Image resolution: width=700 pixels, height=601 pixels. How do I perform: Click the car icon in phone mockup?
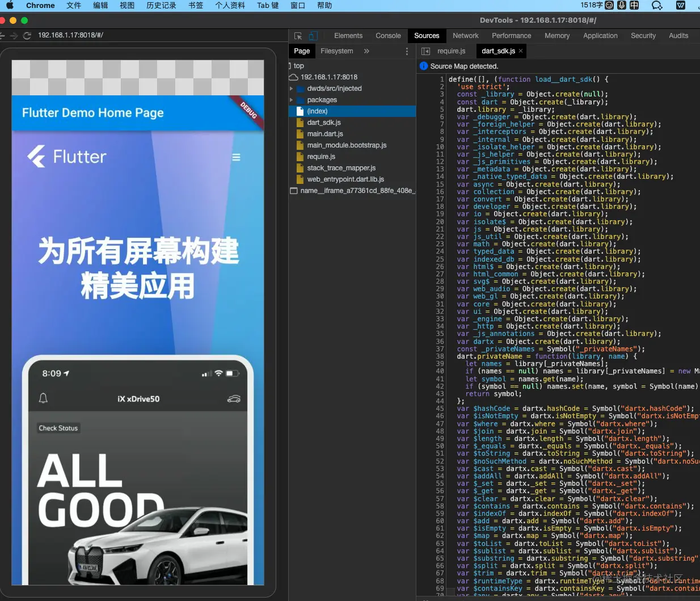pyautogui.click(x=234, y=398)
